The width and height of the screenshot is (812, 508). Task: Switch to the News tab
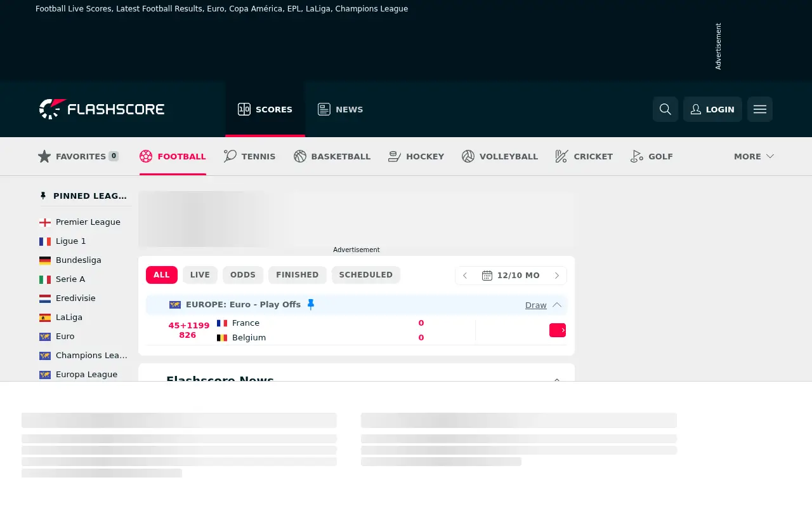pos(341,109)
